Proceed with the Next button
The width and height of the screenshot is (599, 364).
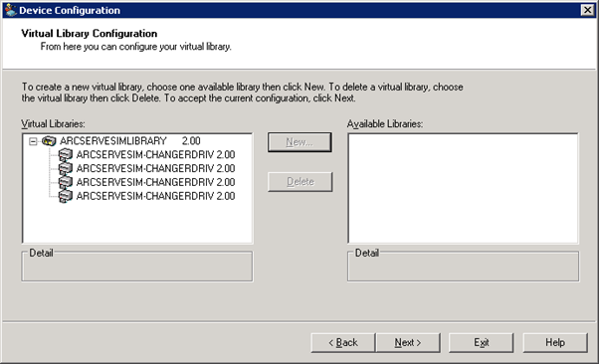408,342
